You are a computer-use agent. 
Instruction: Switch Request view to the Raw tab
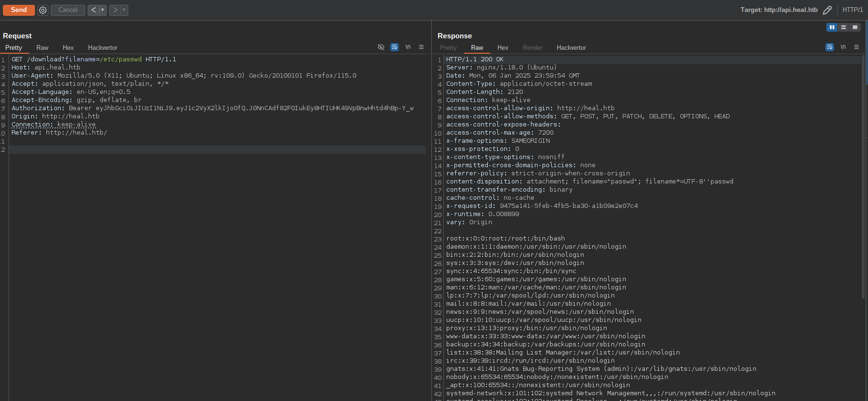42,48
